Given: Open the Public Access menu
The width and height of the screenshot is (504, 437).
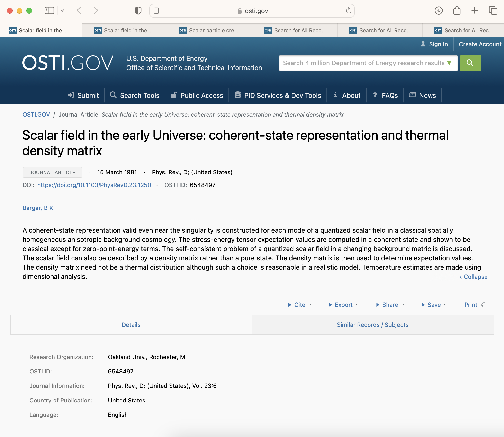Looking at the screenshot, I should coord(202,95).
